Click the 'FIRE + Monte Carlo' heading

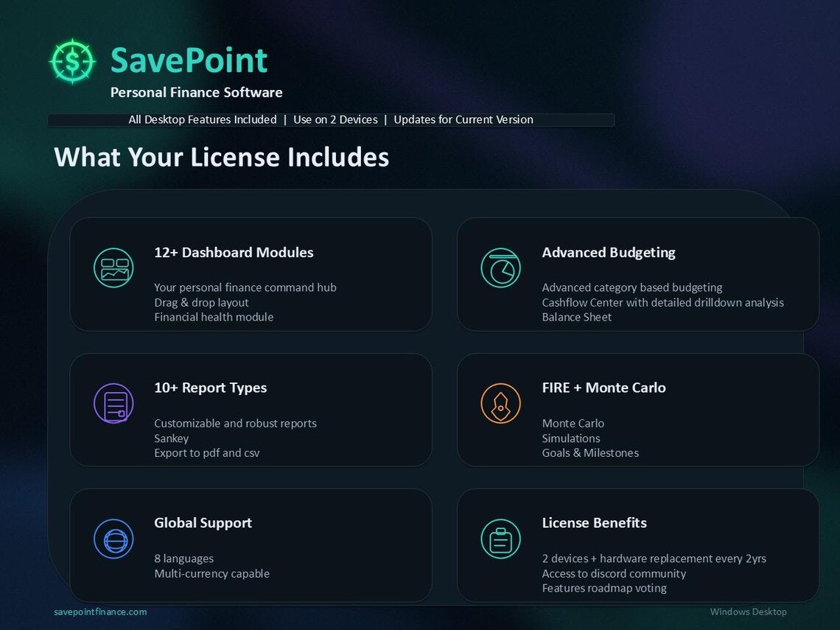point(603,388)
